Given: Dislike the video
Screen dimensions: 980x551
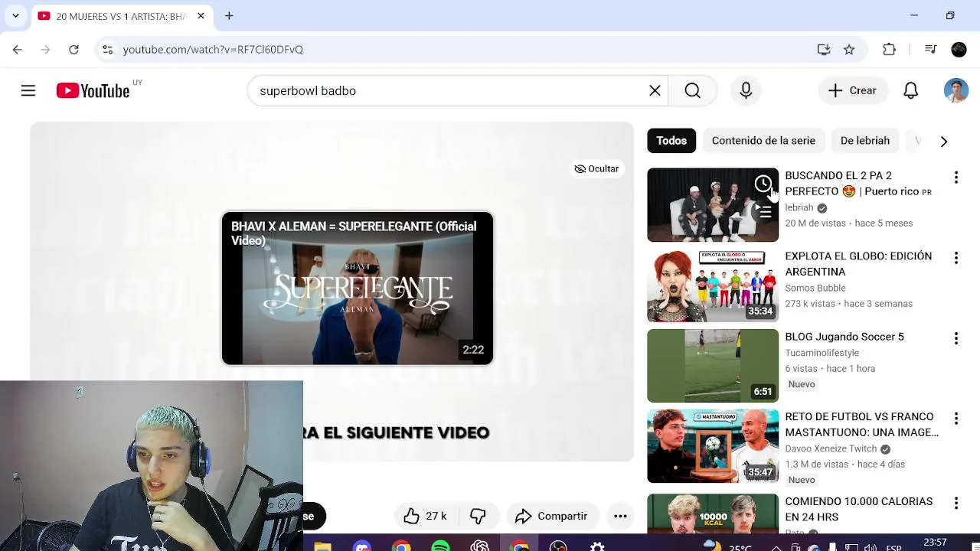Looking at the screenshot, I should [479, 517].
